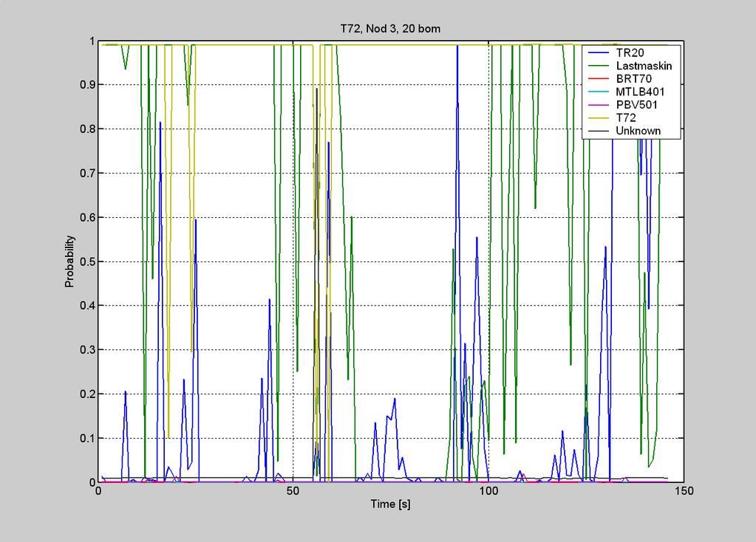This screenshot has height=542, width=756.
Task: Click the y-axis tick label 0.2
Action: (x=87, y=394)
